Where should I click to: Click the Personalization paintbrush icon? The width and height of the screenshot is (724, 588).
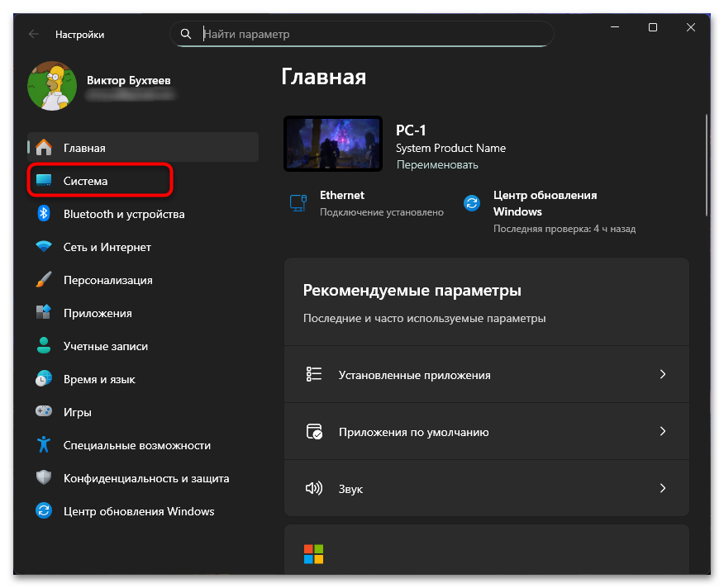[44, 280]
